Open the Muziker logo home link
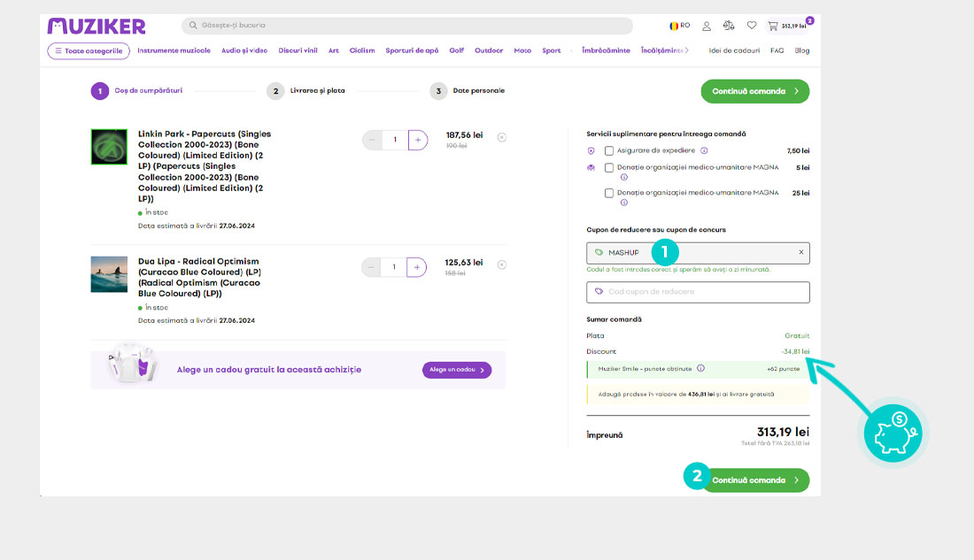Screen dimensions: 974x560 tap(97, 26)
